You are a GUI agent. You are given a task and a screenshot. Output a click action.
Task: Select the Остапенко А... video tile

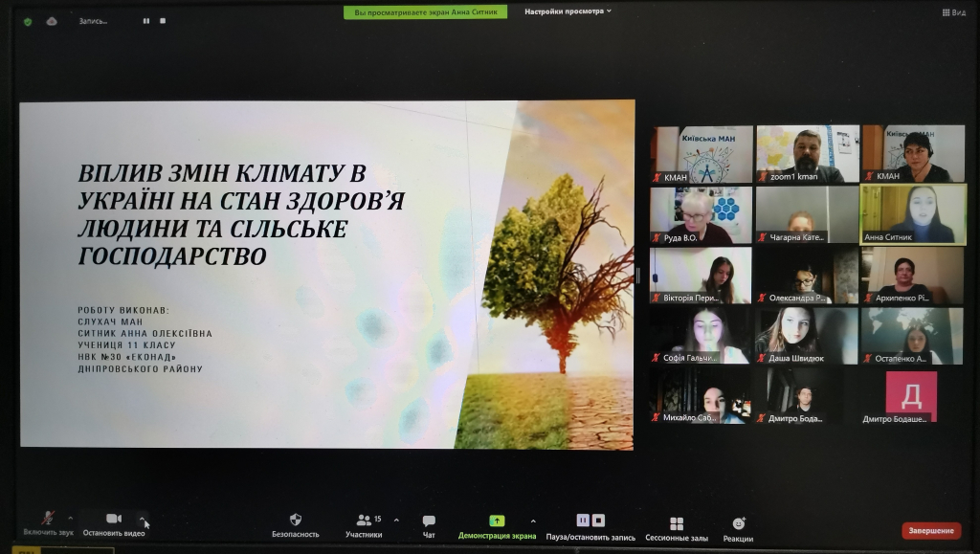pyautogui.click(x=912, y=336)
